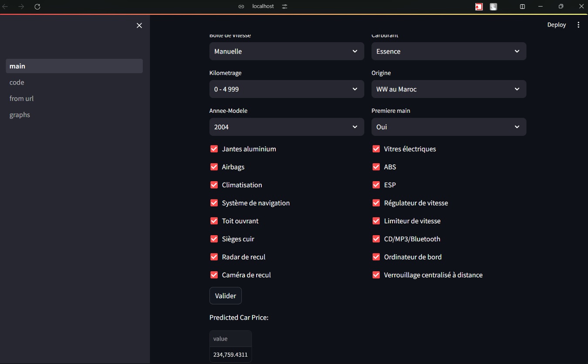This screenshot has height=364, width=588.
Task: Close the sidebar with the X icon
Action: pyautogui.click(x=139, y=26)
